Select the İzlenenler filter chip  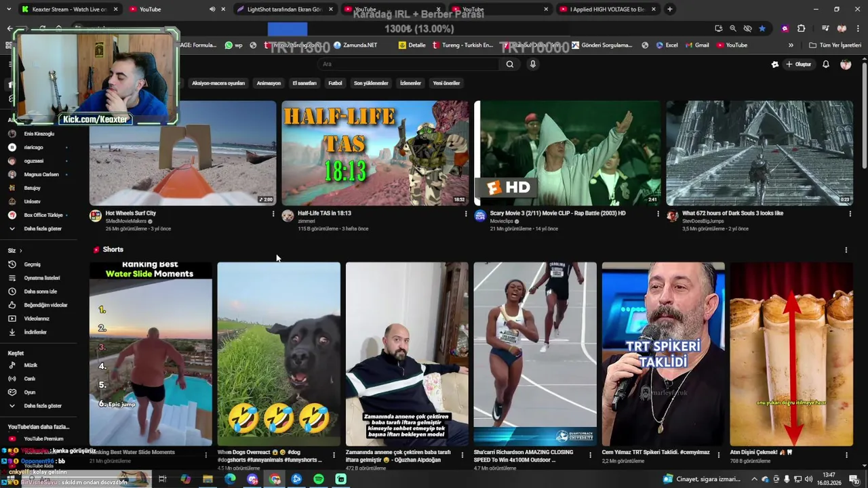410,83
